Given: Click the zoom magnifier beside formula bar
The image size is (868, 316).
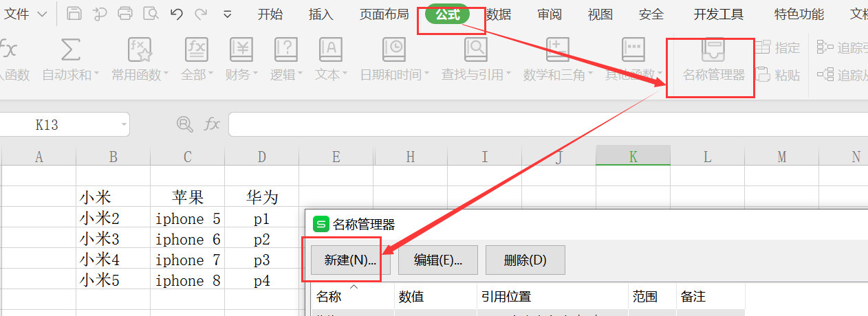Looking at the screenshot, I should 185,124.
